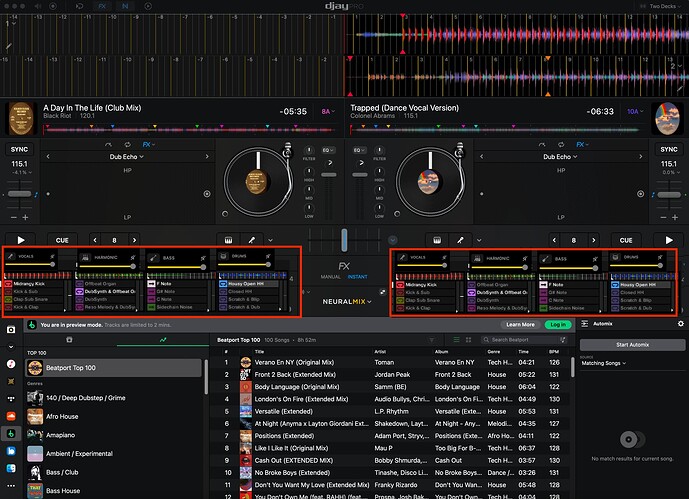Click the three-dots more sources icon in the sidebar
This screenshot has height=499, width=689.
coord(11,486)
